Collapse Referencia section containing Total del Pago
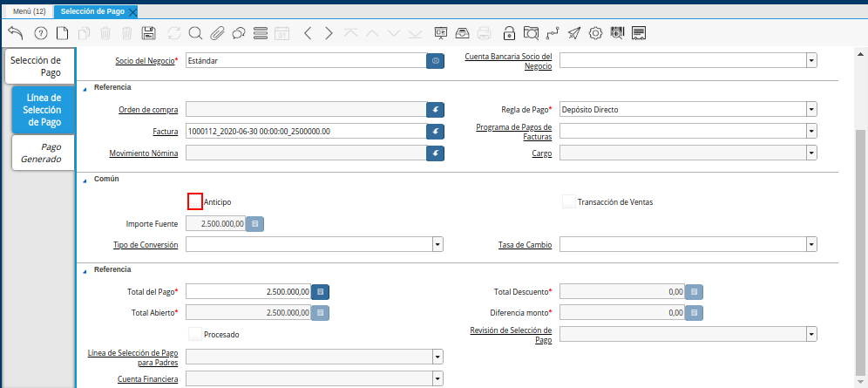The image size is (868, 388). [x=85, y=270]
